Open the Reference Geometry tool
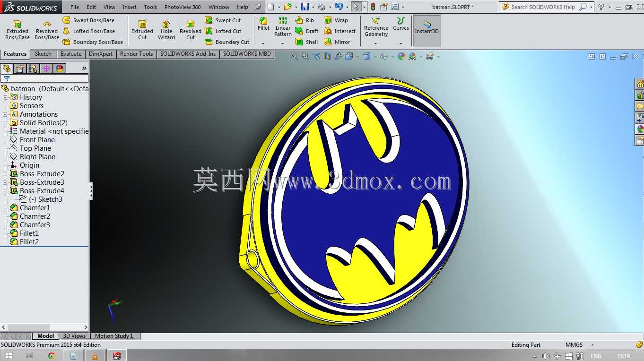This screenshot has height=361, width=644. tap(376, 27)
